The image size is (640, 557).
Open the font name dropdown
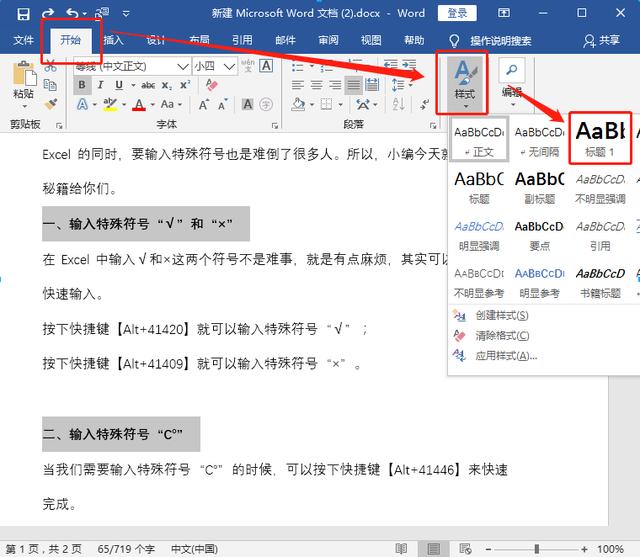tap(182, 66)
